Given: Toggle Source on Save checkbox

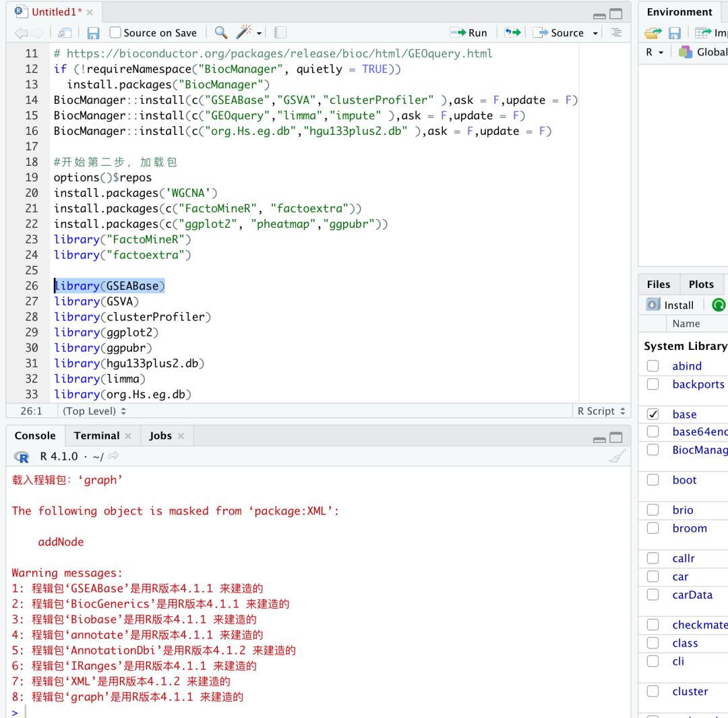Looking at the screenshot, I should point(115,32).
